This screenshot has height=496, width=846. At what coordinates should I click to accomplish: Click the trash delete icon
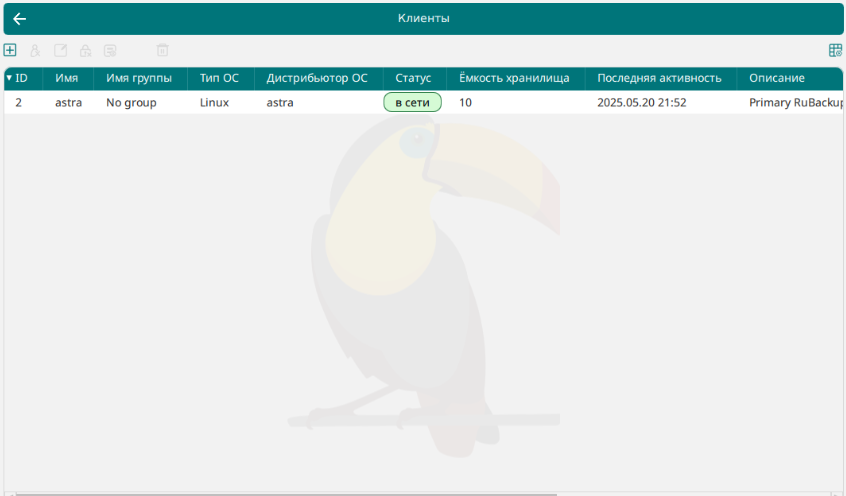tap(162, 50)
